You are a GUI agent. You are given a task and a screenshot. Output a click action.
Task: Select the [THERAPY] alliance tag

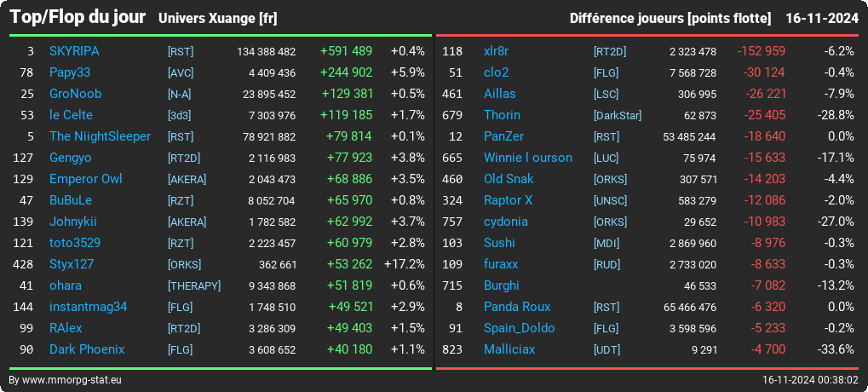(x=194, y=285)
